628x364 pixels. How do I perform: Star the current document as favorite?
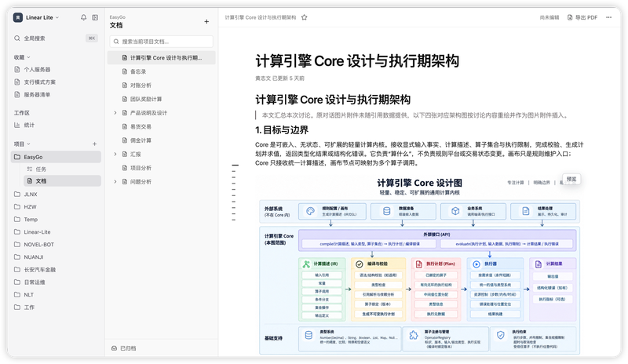point(305,17)
